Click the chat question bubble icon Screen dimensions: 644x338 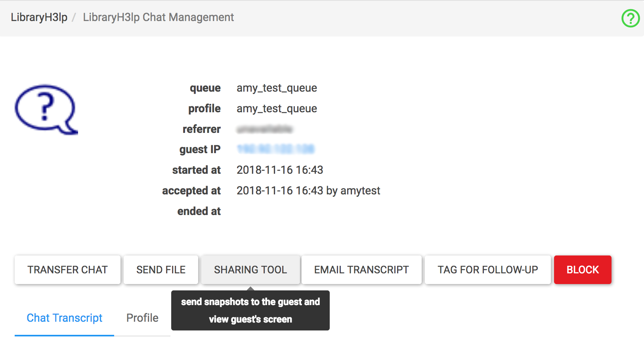coord(46,109)
